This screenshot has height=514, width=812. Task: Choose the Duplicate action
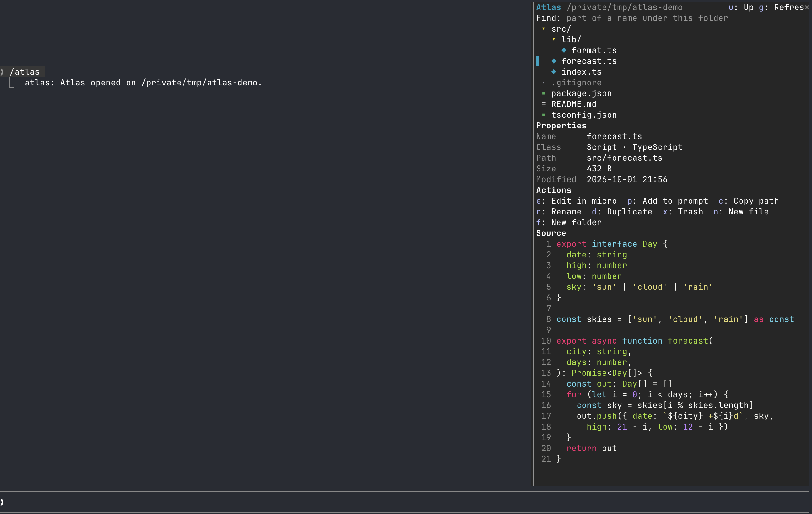[622, 212]
